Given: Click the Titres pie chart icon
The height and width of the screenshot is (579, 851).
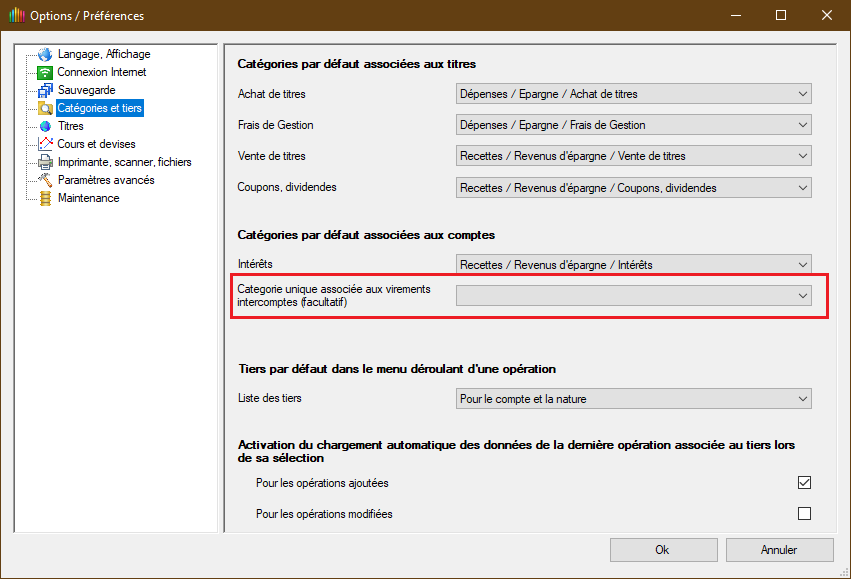Looking at the screenshot, I should pyautogui.click(x=45, y=126).
